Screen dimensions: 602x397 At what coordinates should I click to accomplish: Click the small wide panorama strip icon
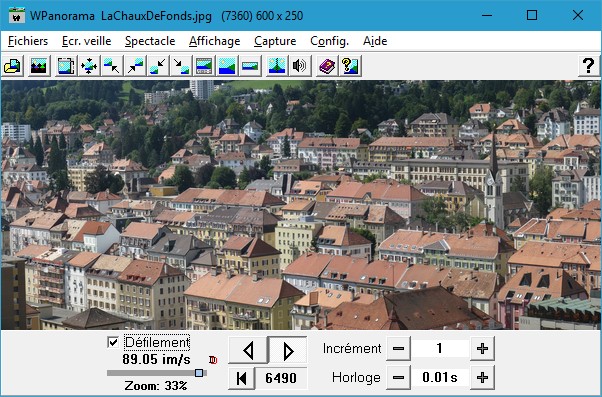coord(250,66)
